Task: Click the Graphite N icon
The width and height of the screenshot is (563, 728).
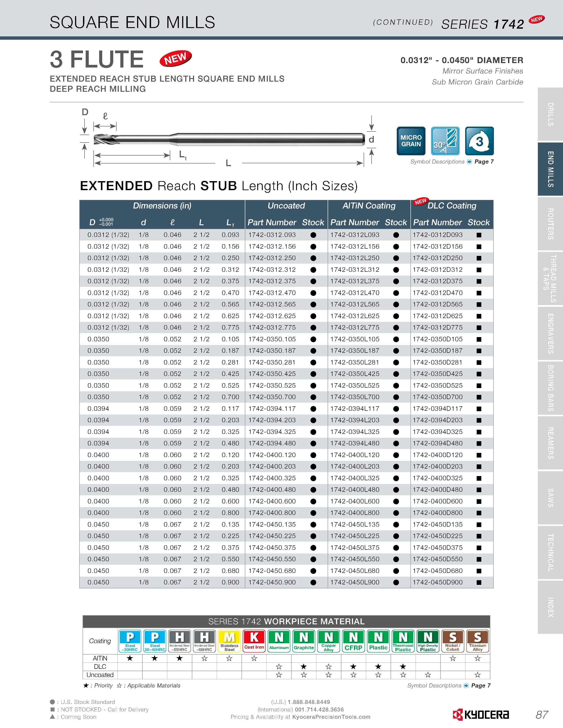Action: point(304,641)
